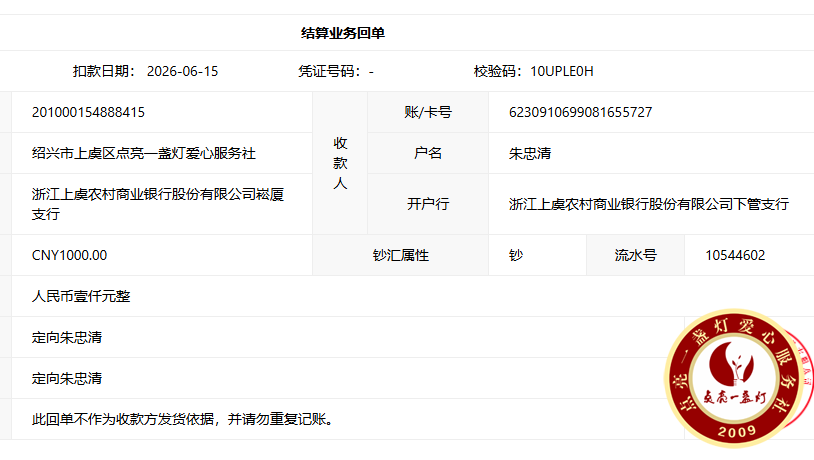Viewport: 814px width, 460px height.
Task: Click the 开户行 label cell
Action: pyautogui.click(x=428, y=204)
